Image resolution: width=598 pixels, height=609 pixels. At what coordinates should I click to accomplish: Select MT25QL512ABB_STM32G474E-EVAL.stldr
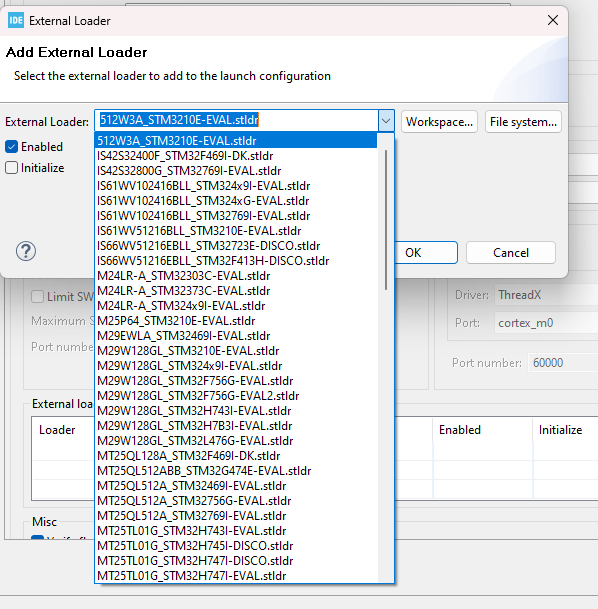pyautogui.click(x=236, y=471)
